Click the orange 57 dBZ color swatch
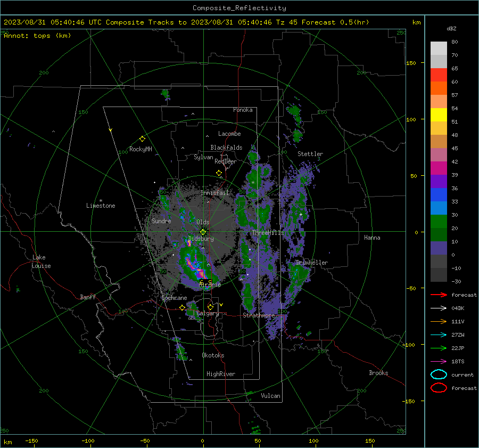 coord(439,88)
